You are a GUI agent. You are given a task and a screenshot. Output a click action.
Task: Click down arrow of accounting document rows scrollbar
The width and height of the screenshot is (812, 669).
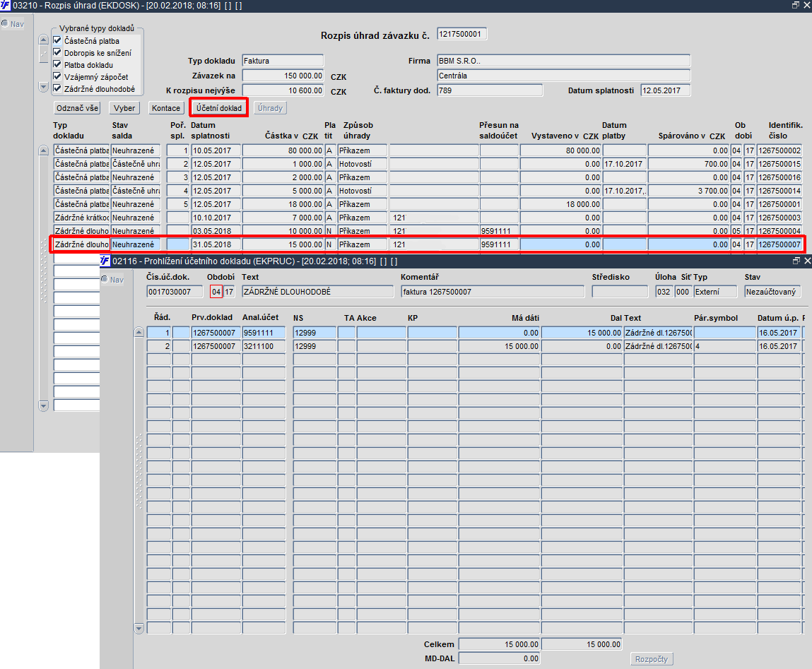(139, 629)
